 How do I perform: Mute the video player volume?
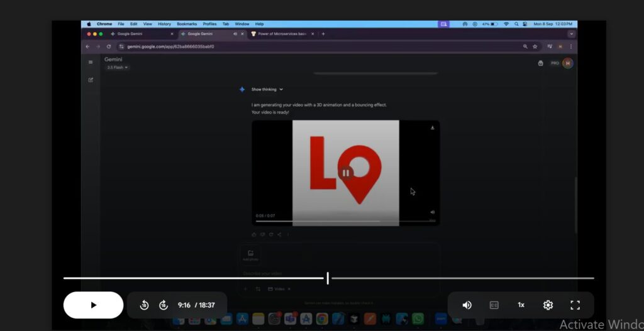(467, 305)
